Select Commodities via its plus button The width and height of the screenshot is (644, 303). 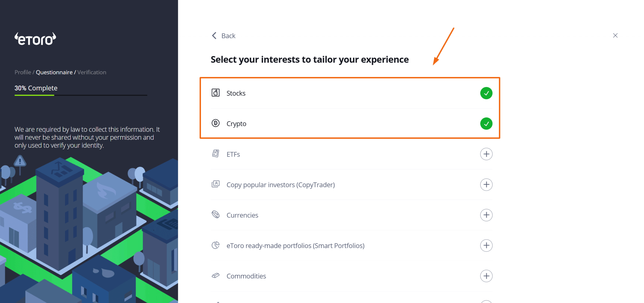pyautogui.click(x=486, y=276)
